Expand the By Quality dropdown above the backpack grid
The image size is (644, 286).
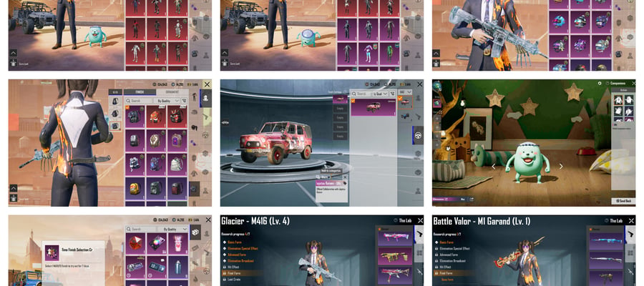tap(166, 101)
